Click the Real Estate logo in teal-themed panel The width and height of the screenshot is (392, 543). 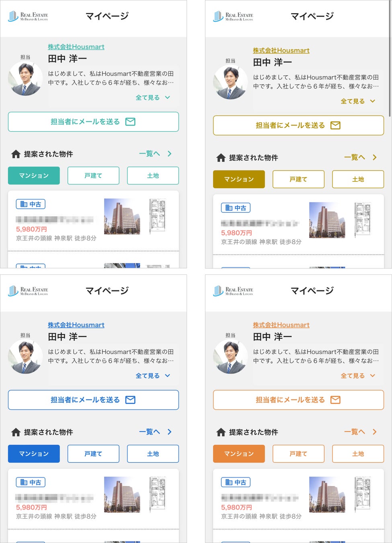click(x=28, y=16)
